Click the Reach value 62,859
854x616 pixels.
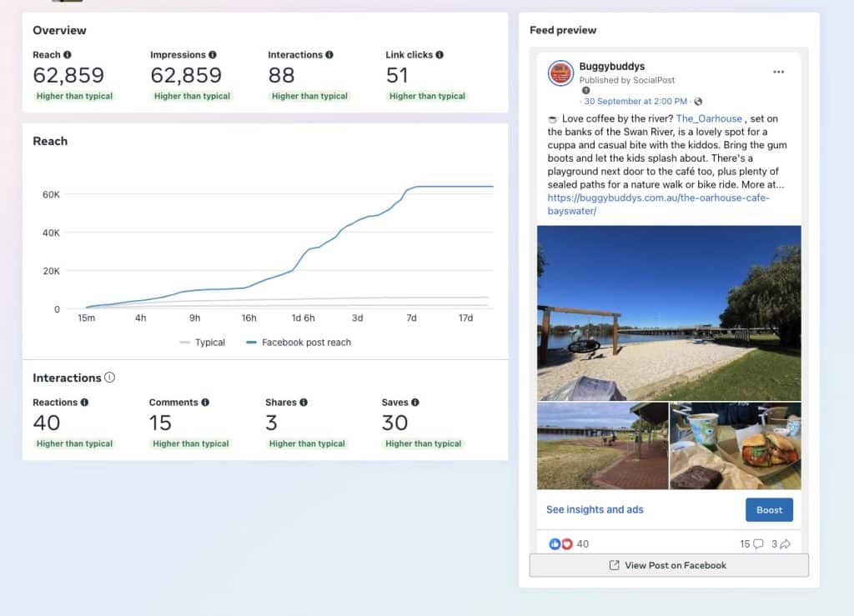(x=68, y=75)
